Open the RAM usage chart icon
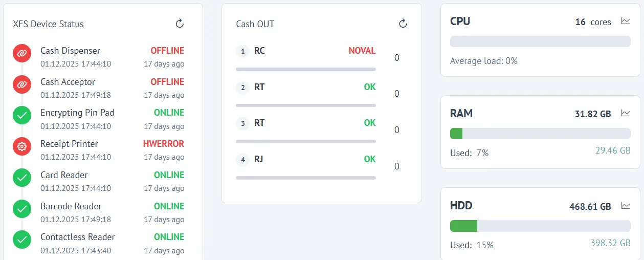Viewport: 644px width, 260px height. (x=625, y=113)
